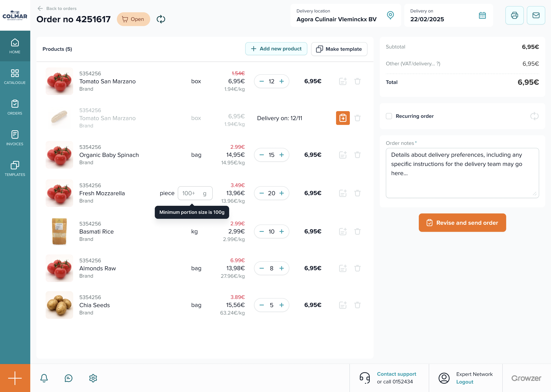
Task: Decrease Chia Seeds quantity
Action: tap(262, 305)
